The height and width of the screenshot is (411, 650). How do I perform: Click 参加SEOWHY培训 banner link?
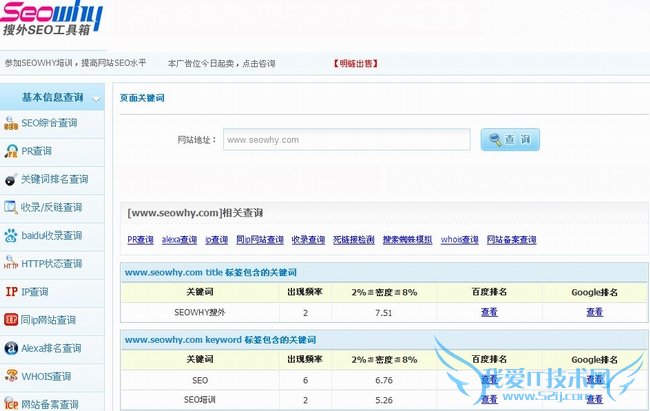click(x=75, y=63)
